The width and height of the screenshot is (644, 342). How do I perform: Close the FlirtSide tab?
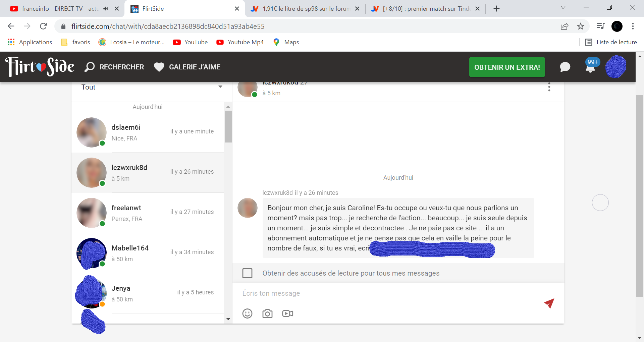237,9
